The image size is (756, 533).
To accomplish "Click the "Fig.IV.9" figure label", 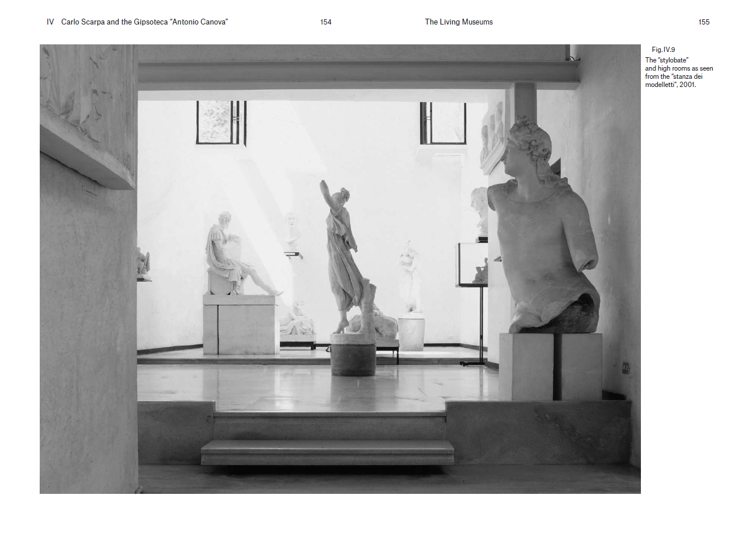I will tap(663, 50).
